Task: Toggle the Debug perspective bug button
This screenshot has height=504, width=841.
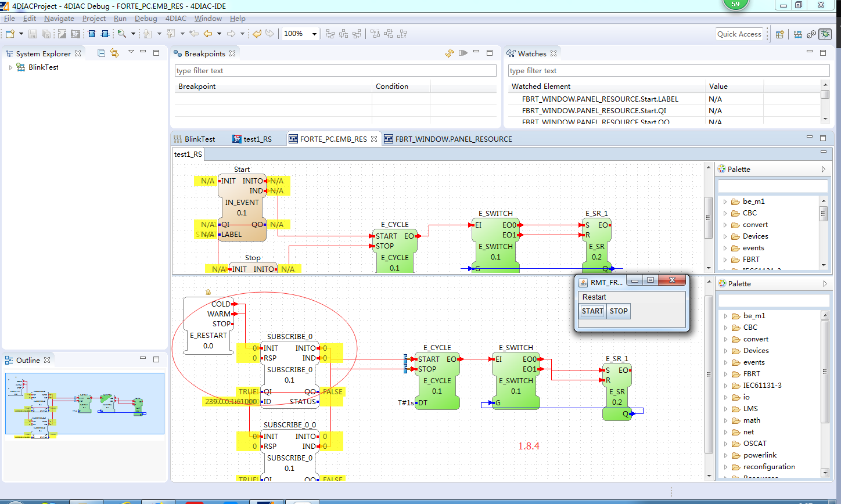Action: click(825, 34)
